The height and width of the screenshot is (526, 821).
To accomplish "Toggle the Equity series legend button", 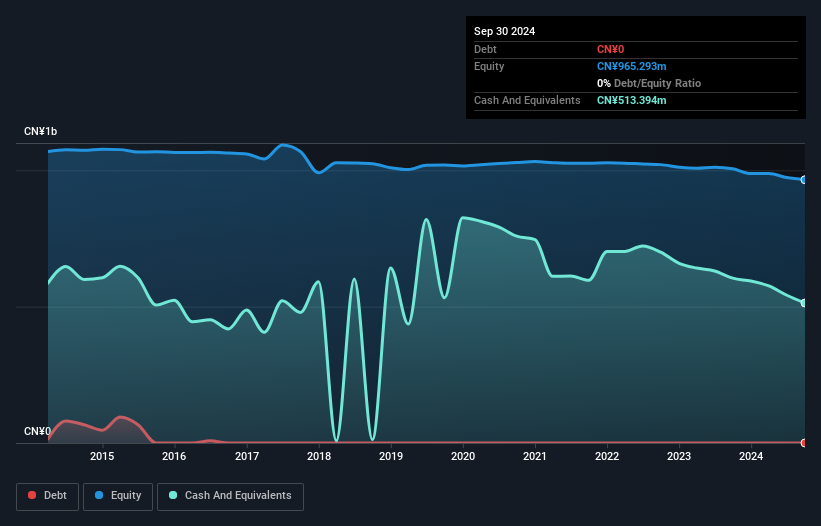I will pyautogui.click(x=118, y=496).
